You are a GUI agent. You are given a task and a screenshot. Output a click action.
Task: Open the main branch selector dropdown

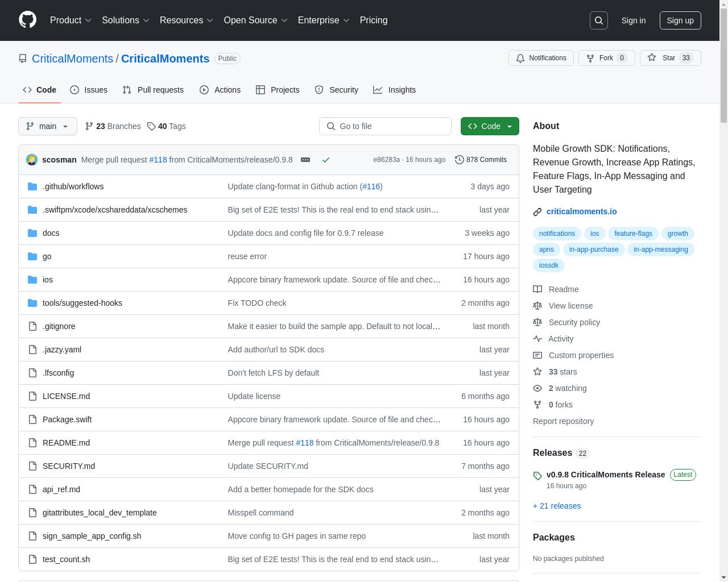48,126
